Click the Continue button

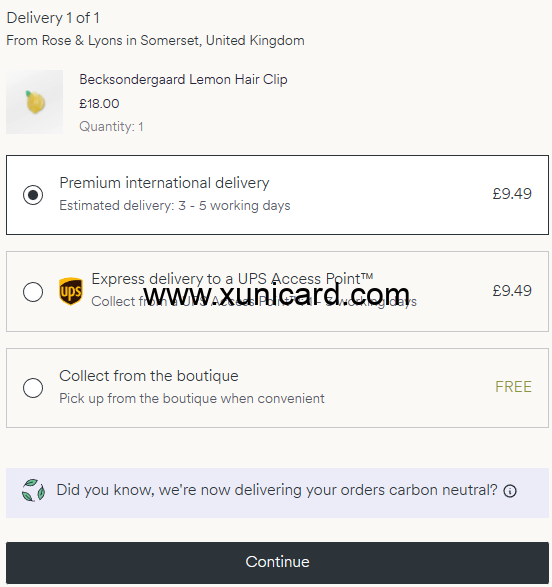tap(277, 562)
